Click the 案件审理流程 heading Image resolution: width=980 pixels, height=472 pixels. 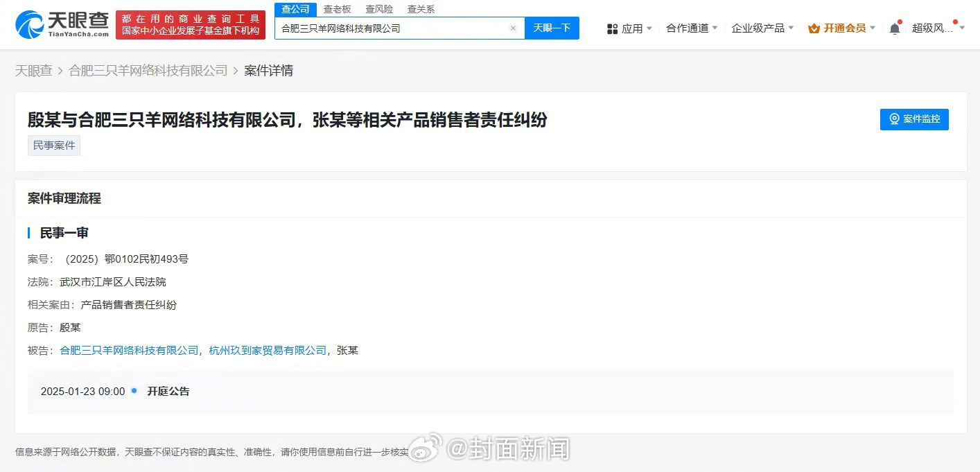(x=64, y=198)
